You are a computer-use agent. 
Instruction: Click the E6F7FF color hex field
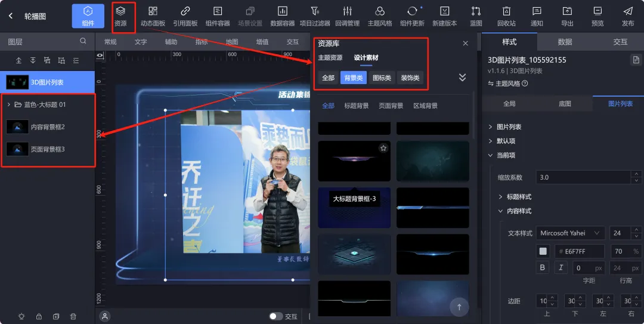tap(580, 251)
